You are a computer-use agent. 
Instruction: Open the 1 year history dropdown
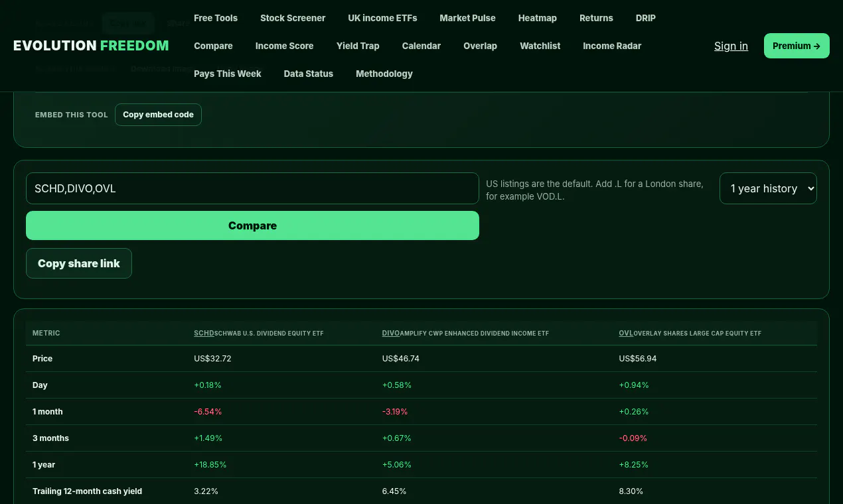point(768,188)
